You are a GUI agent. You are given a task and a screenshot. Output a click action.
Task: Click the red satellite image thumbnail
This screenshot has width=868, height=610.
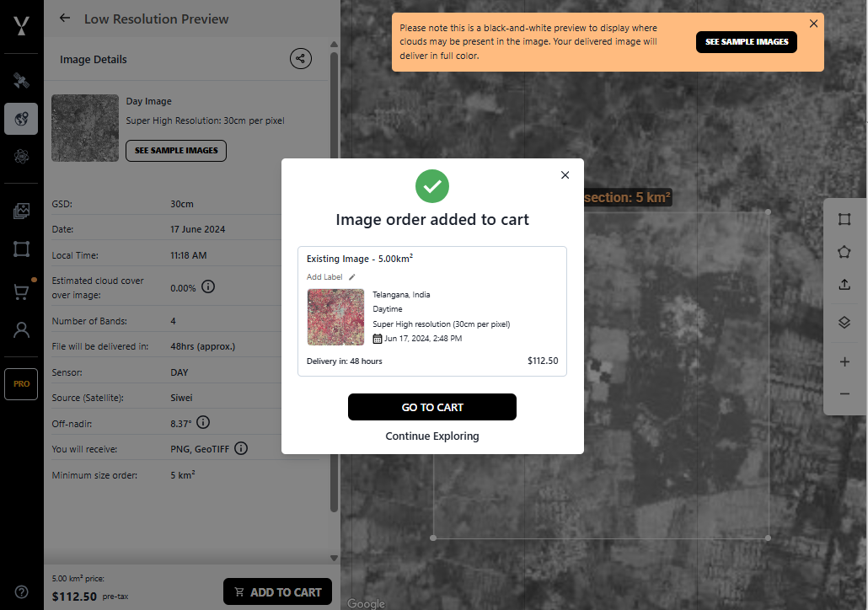[x=335, y=317]
